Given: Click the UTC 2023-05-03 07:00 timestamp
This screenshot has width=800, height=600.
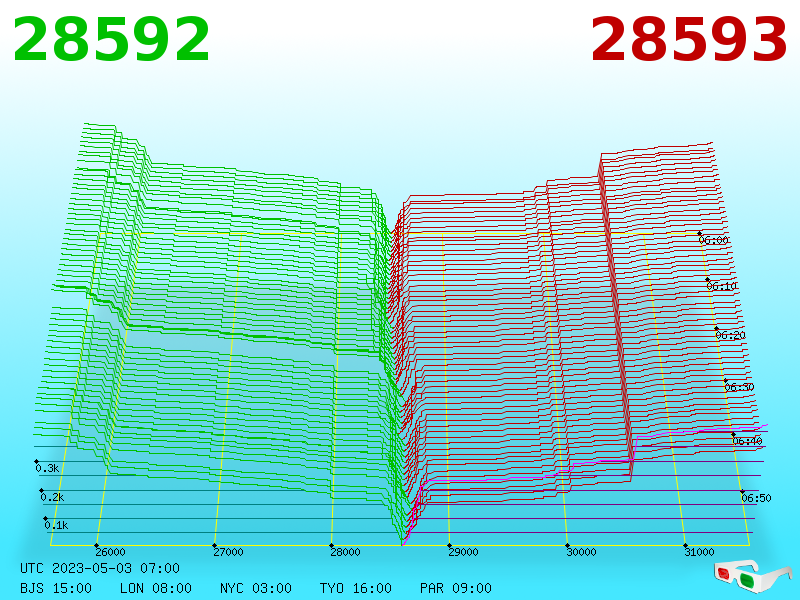Looking at the screenshot, I should tap(100, 568).
